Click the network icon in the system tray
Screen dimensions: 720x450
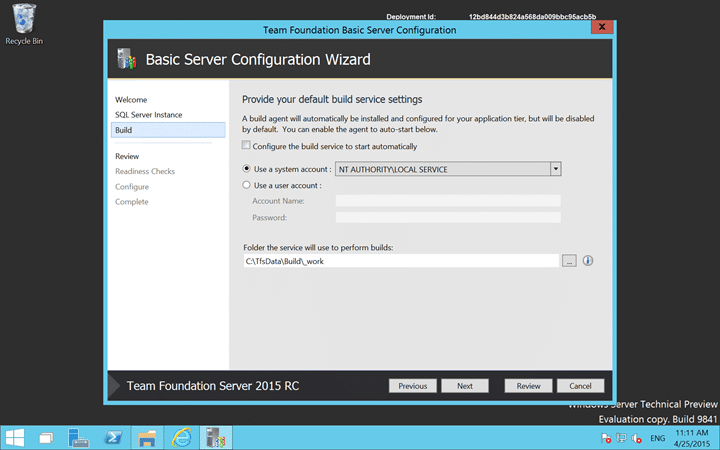621,438
